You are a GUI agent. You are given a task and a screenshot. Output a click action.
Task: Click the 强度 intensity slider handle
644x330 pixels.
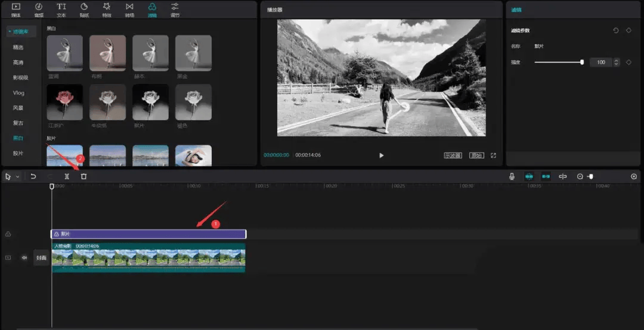(x=582, y=62)
